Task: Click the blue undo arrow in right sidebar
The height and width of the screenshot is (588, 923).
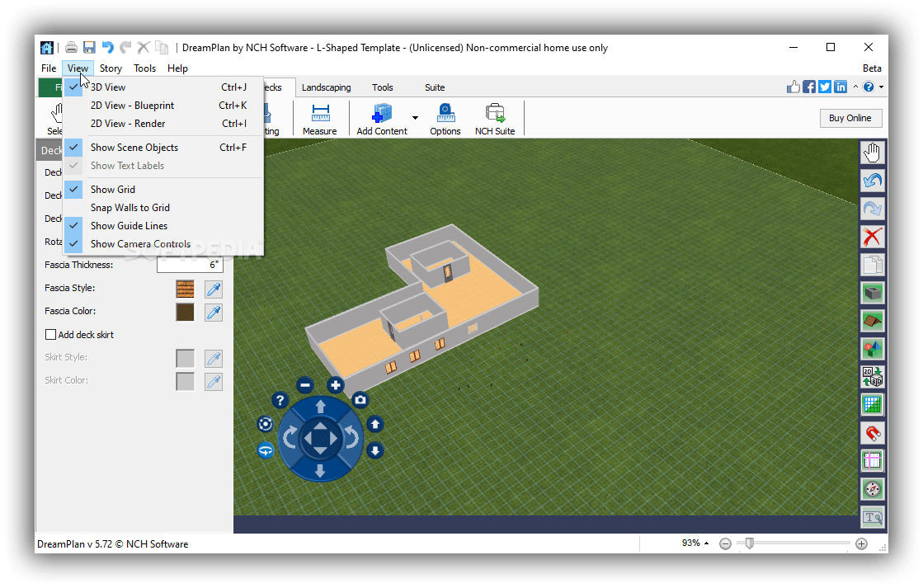Action: (872, 181)
